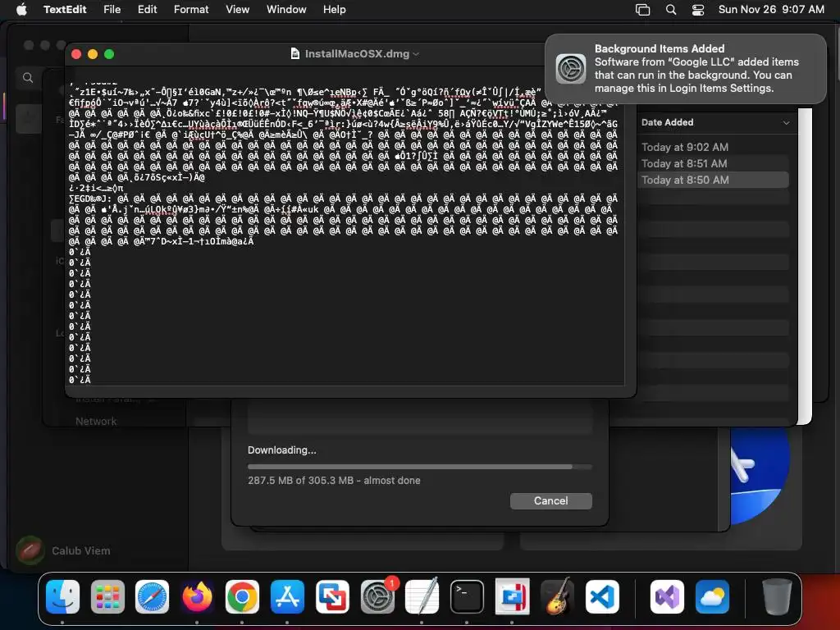The image size is (840, 630).
Task: Open VMware Fusion from the Dock
Action: tap(332, 596)
